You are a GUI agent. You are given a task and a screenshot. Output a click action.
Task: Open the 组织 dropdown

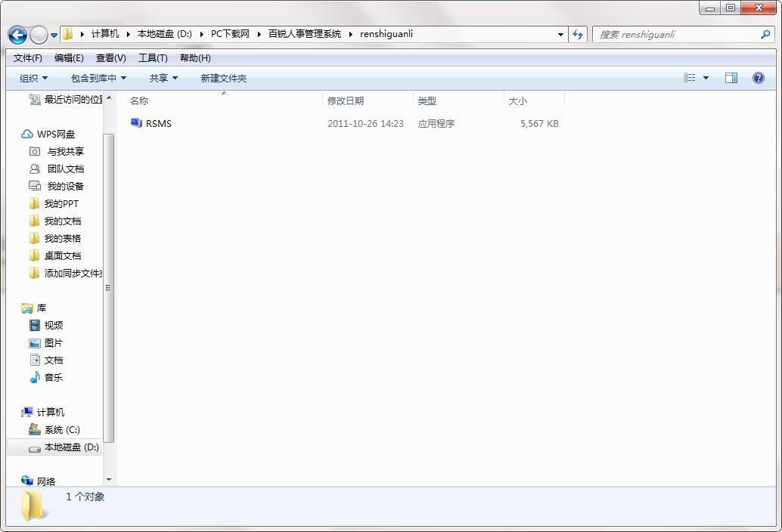tap(33, 78)
